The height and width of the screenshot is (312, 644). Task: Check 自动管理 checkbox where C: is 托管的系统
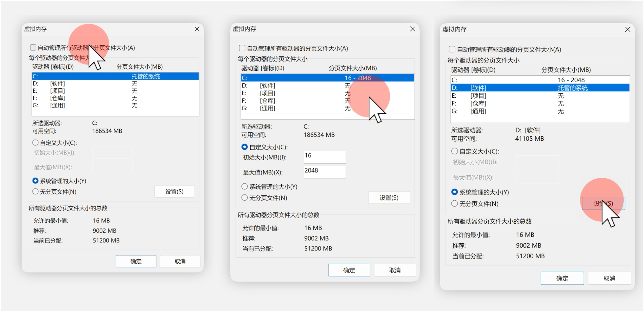point(33,47)
